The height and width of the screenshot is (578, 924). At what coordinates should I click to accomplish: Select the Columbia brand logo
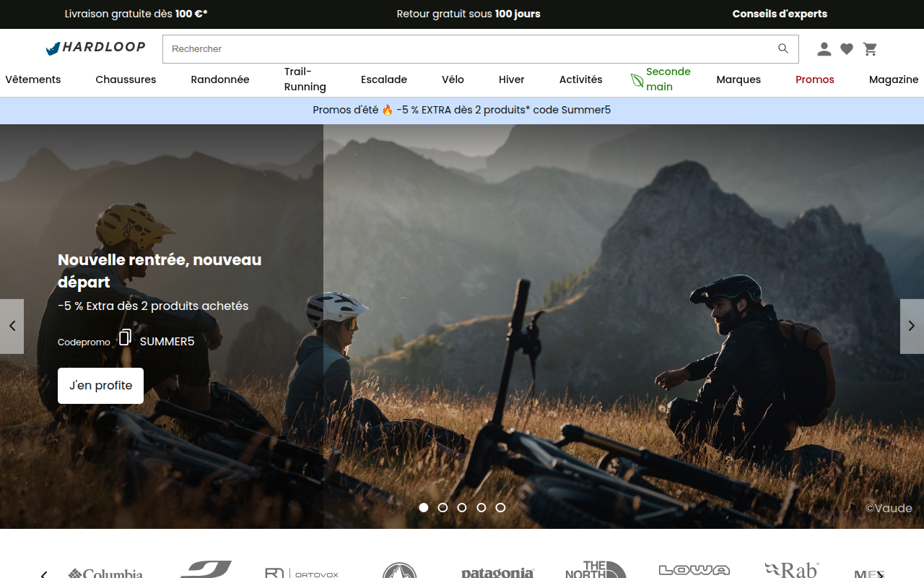tap(105, 573)
